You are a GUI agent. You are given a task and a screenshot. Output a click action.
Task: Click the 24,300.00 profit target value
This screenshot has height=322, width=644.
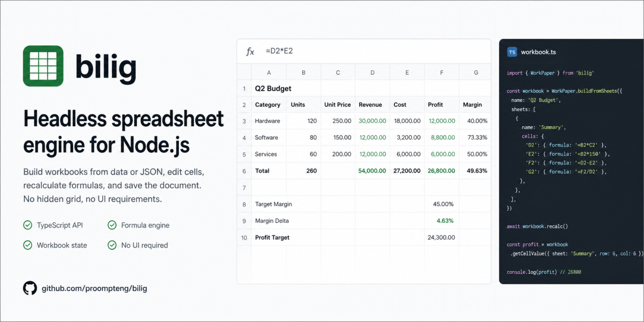(x=442, y=237)
